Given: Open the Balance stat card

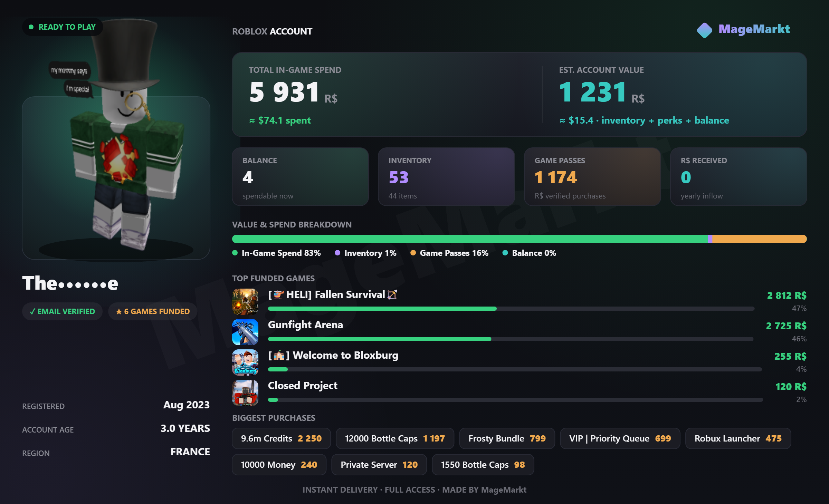Looking at the screenshot, I should 301,177.
